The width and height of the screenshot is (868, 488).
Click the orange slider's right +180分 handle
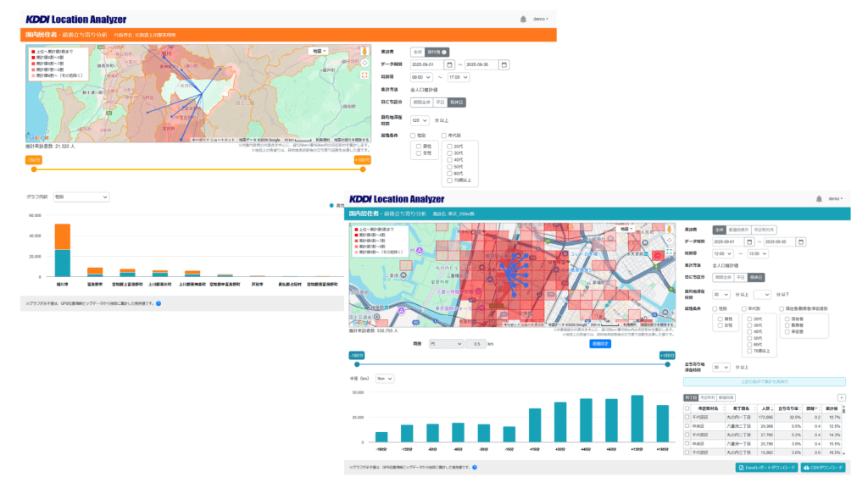(363, 169)
